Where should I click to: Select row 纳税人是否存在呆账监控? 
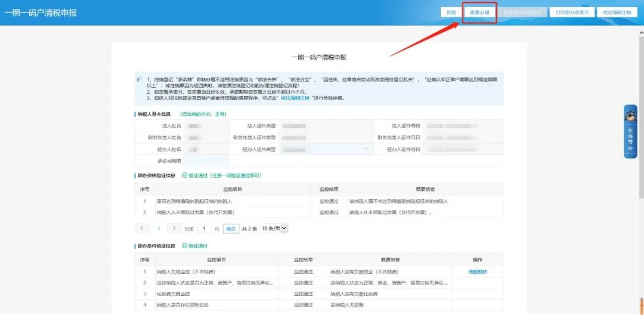click(318, 305)
